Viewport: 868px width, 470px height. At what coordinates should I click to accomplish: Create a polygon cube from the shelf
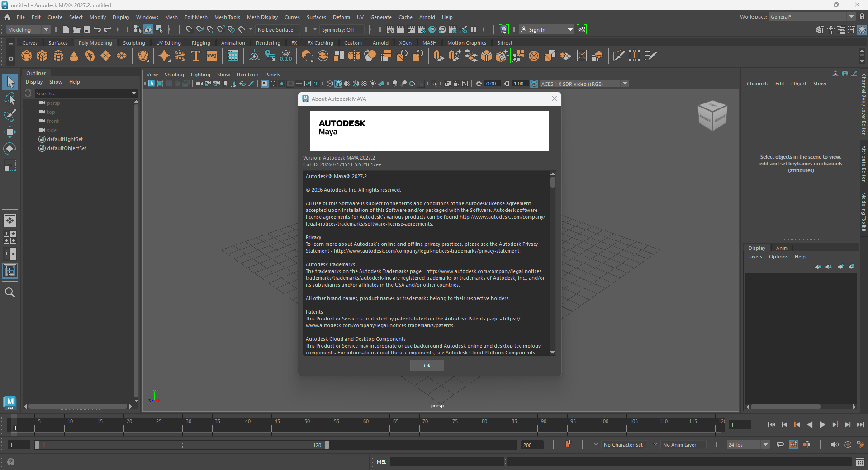(43, 56)
